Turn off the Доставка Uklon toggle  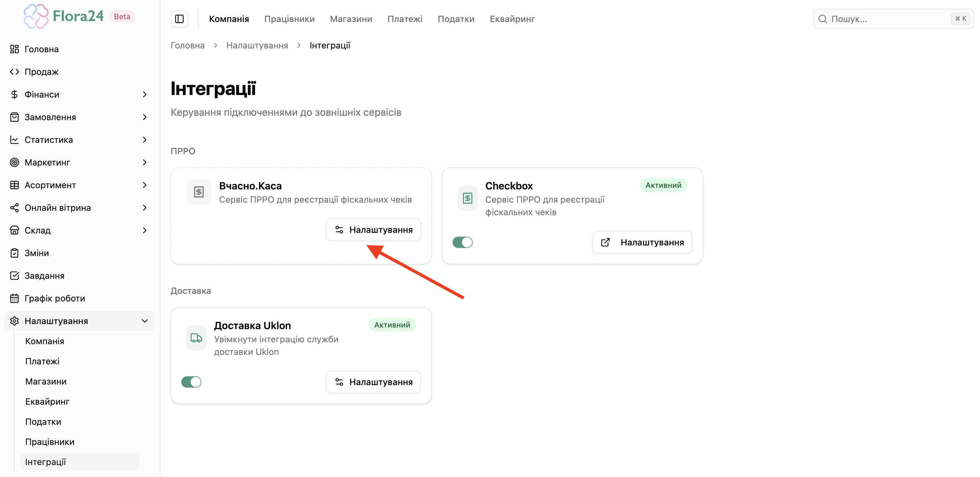pyautogui.click(x=191, y=382)
